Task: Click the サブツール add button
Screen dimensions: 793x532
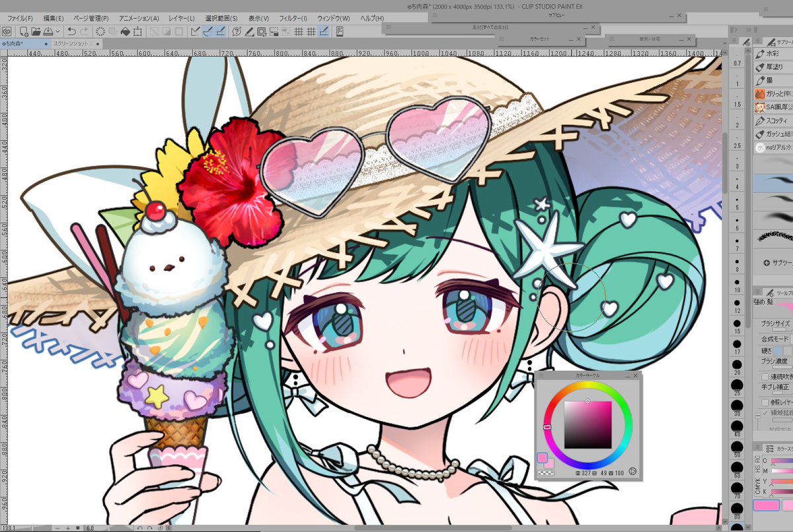Action: tap(767, 263)
